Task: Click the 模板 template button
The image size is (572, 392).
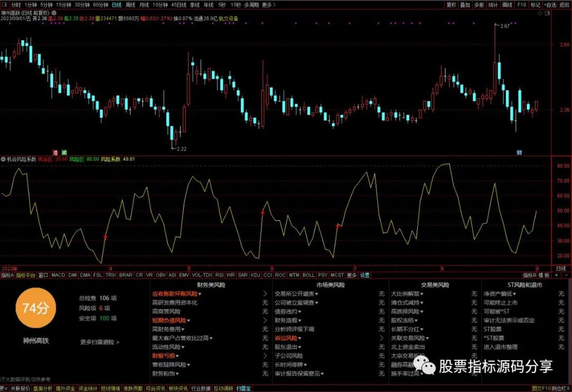Action: (544, 275)
